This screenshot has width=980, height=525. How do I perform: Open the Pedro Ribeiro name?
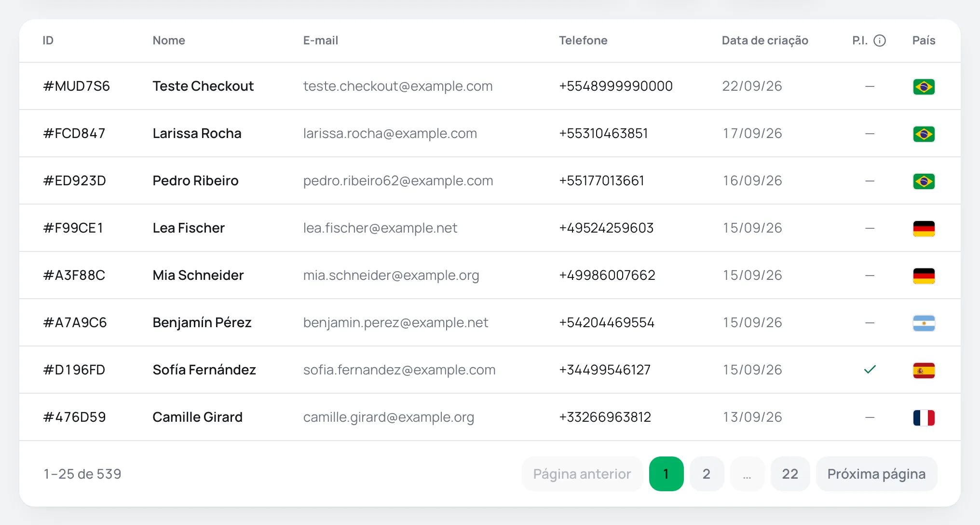click(x=195, y=180)
